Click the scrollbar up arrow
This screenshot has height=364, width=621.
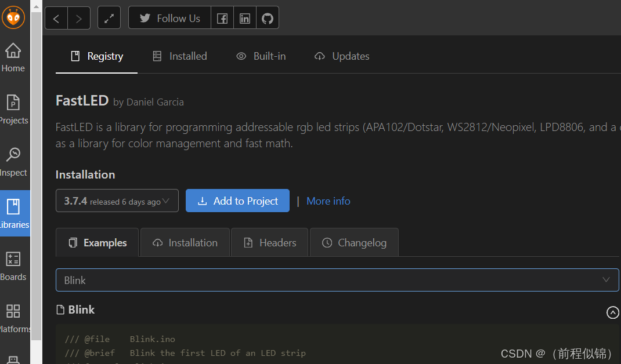37,6
